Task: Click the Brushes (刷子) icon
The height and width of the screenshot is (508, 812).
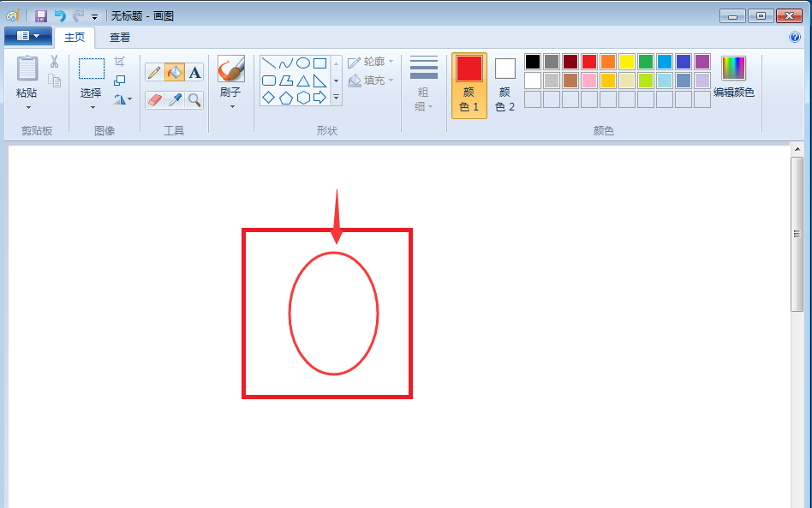Action: click(231, 69)
